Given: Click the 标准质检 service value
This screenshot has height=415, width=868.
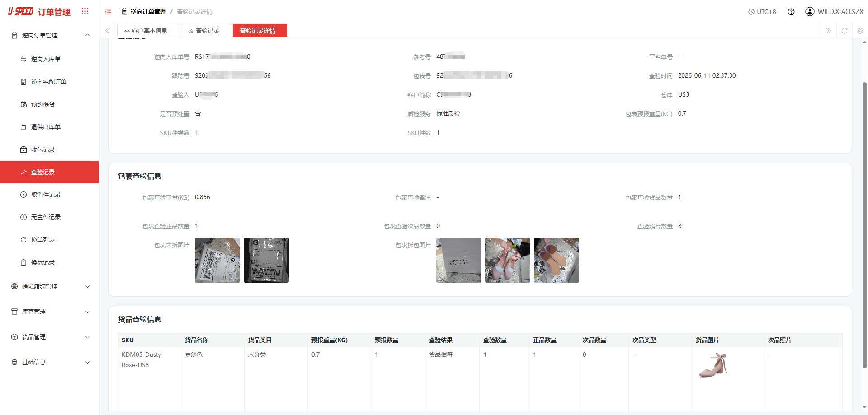Looking at the screenshot, I should [x=448, y=113].
